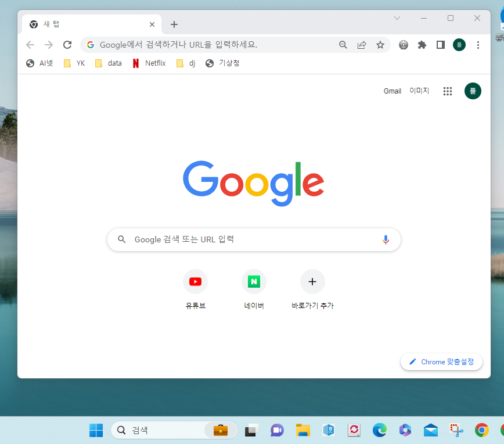The height and width of the screenshot is (444, 504).
Task: Open the data bookmark folder
Action: pyautogui.click(x=109, y=63)
